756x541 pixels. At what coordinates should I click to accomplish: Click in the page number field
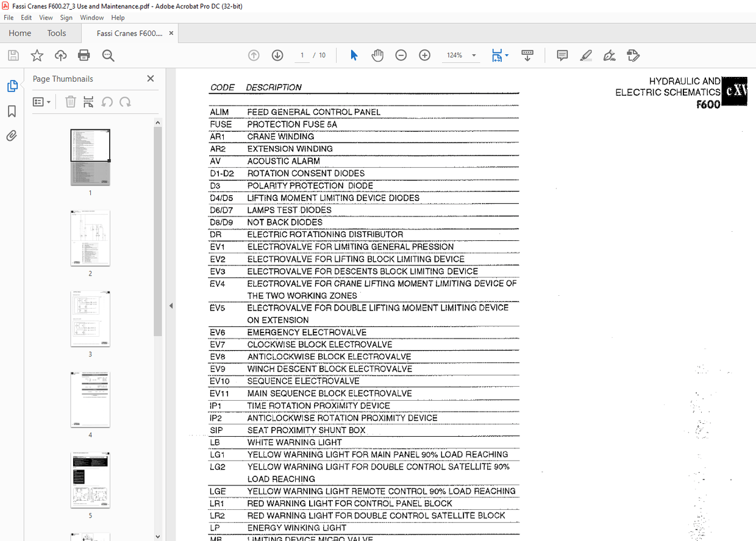click(x=302, y=55)
